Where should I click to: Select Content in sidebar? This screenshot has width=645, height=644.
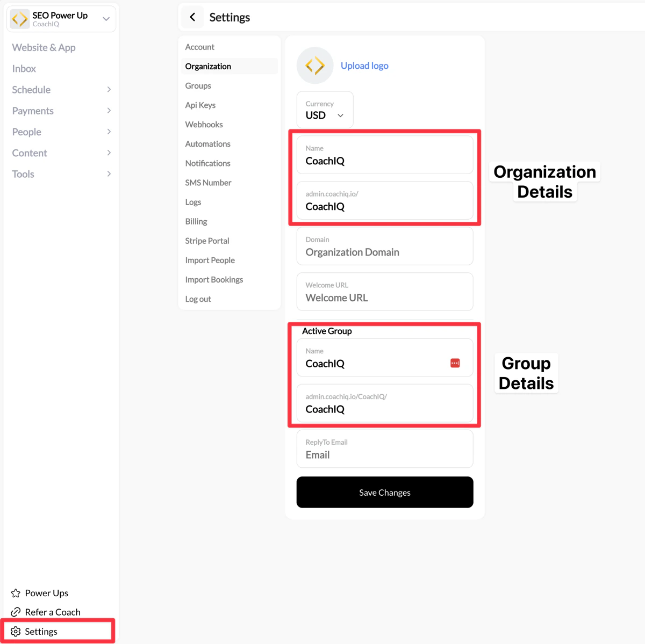[30, 153]
